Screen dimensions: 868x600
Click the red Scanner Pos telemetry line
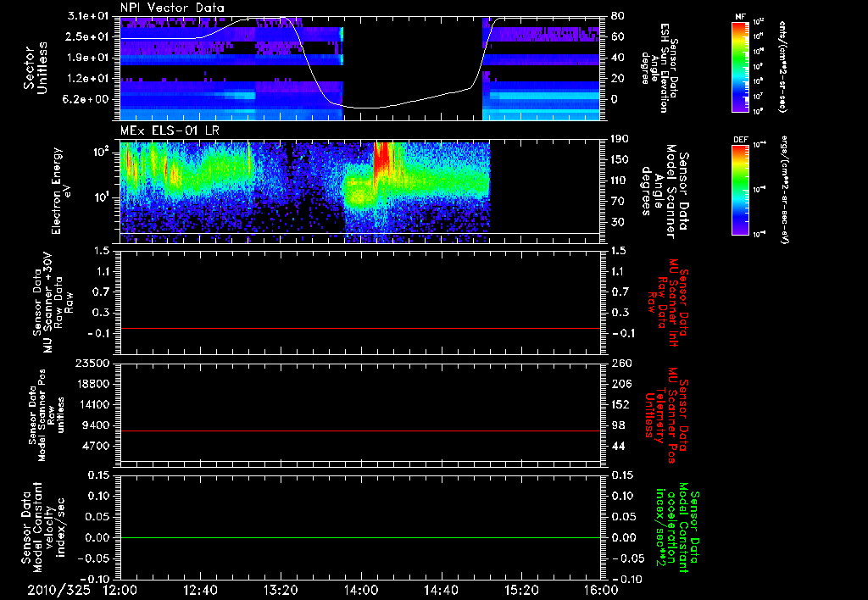[x=360, y=431]
